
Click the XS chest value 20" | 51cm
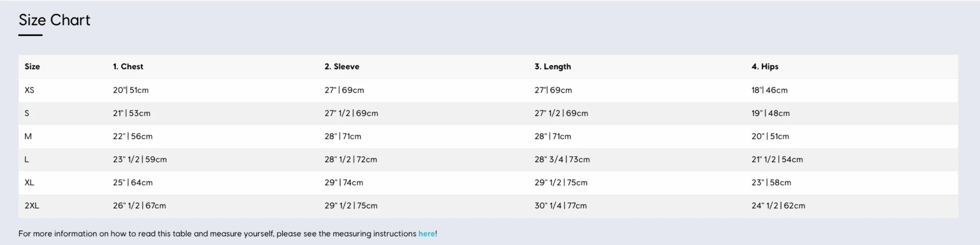pyautogui.click(x=131, y=90)
